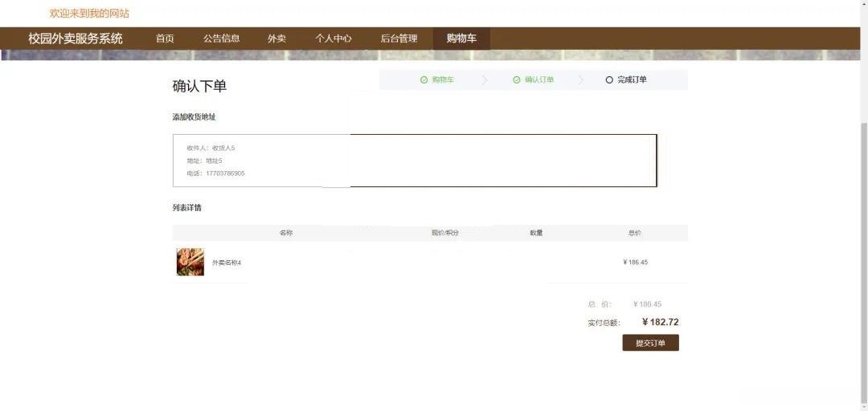
Task: Open the 外卖 navigation menu
Action: (x=276, y=39)
